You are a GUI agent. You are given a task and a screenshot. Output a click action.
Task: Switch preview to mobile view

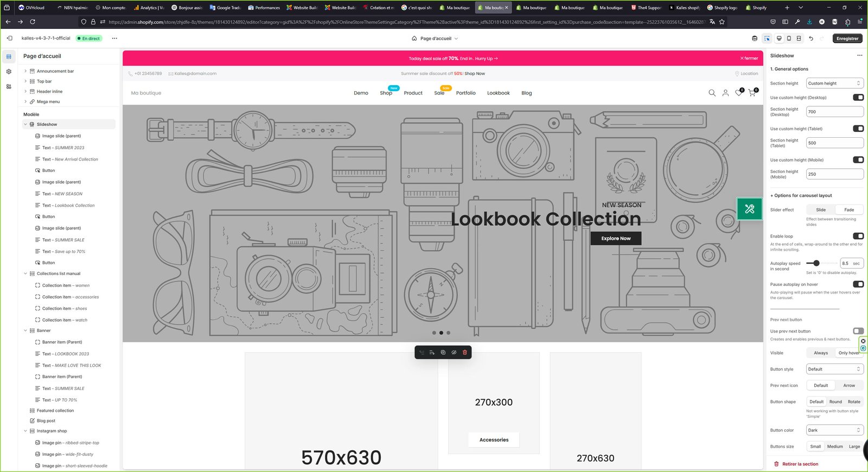point(789,39)
